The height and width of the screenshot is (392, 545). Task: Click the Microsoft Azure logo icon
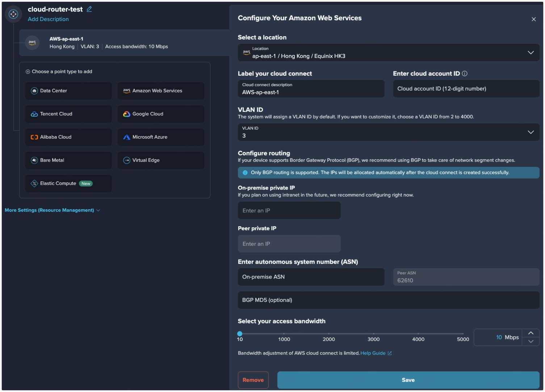tap(127, 137)
